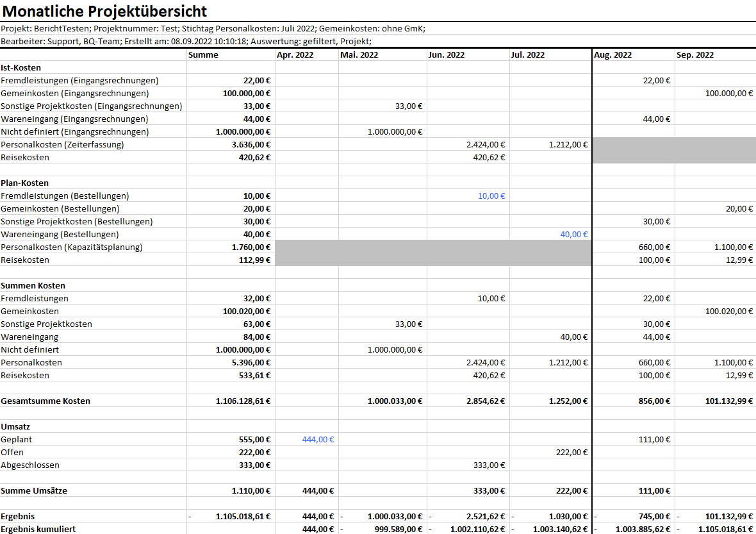Click the Summen Kosten section heading
Screen dimensions: 756x534
(33, 285)
